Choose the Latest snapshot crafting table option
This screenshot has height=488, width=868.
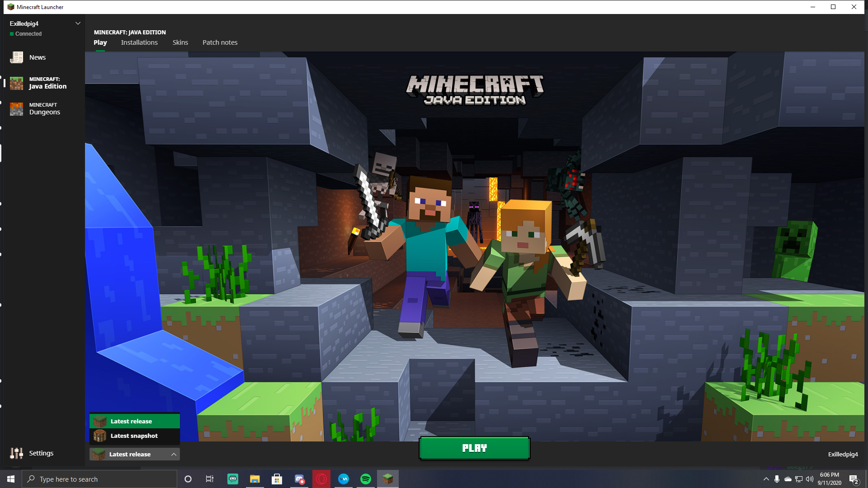pos(100,436)
